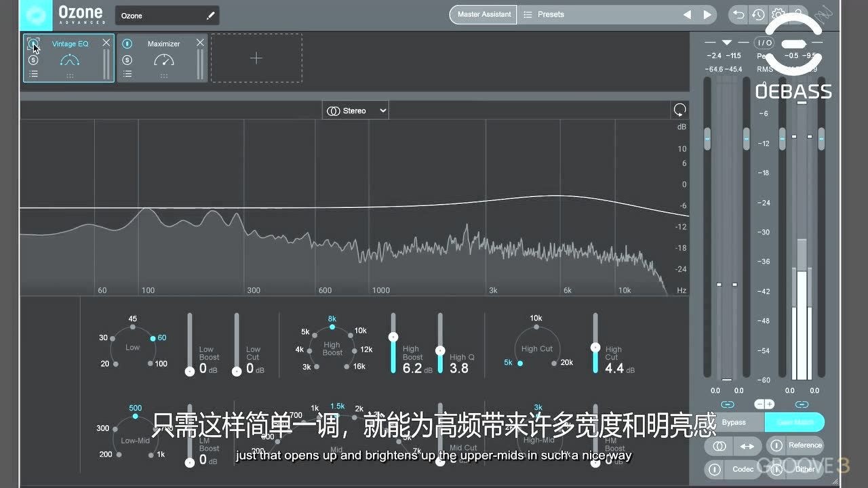Decrease gain with the minus stepper
Screen dimensions: 868x488
pyautogui.click(x=759, y=404)
